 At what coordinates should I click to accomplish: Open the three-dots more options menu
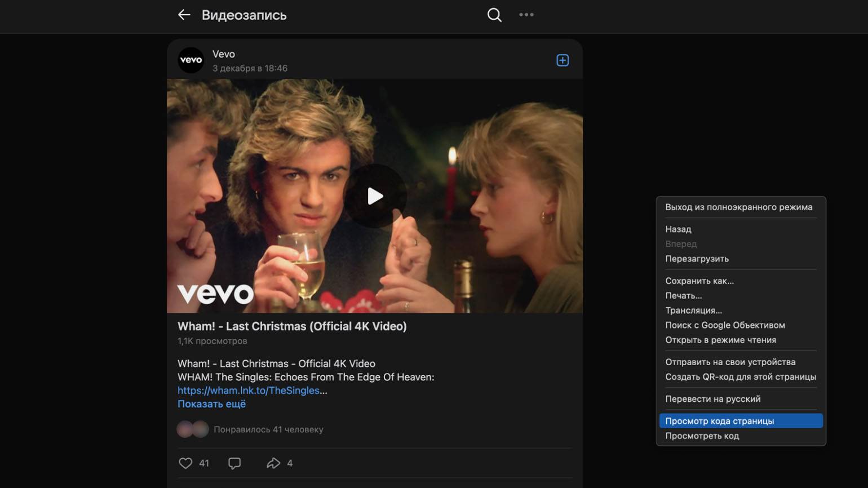(x=526, y=15)
